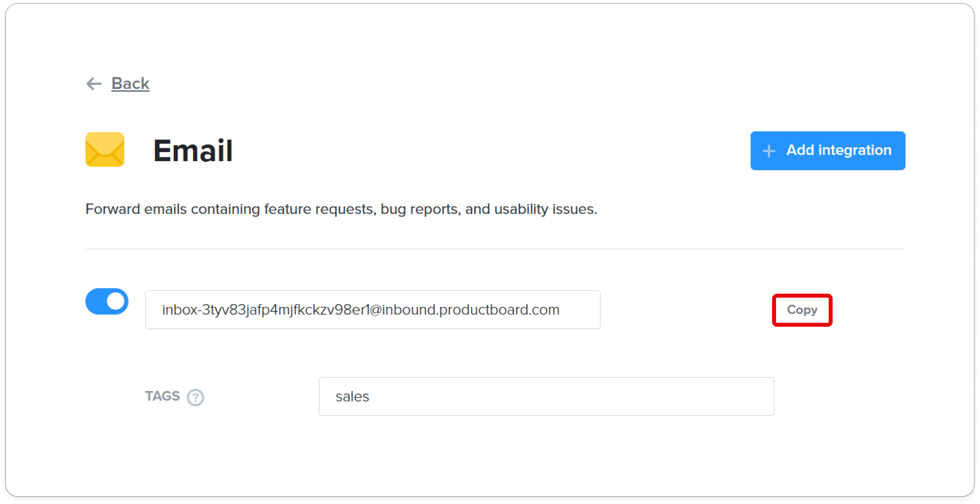Click the horizontal divider below the description

[x=495, y=249]
